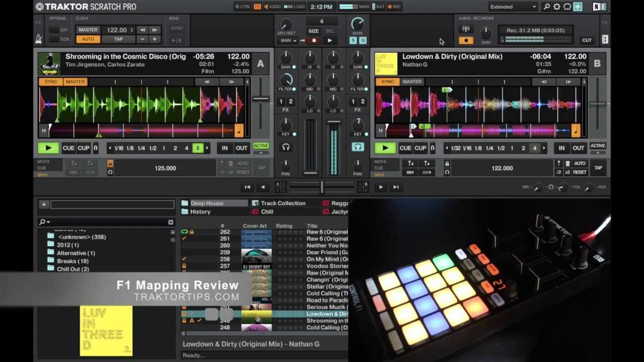Toggle MASTER on Deck A
Image resolution: width=644 pixels, height=362 pixels.
point(75,82)
